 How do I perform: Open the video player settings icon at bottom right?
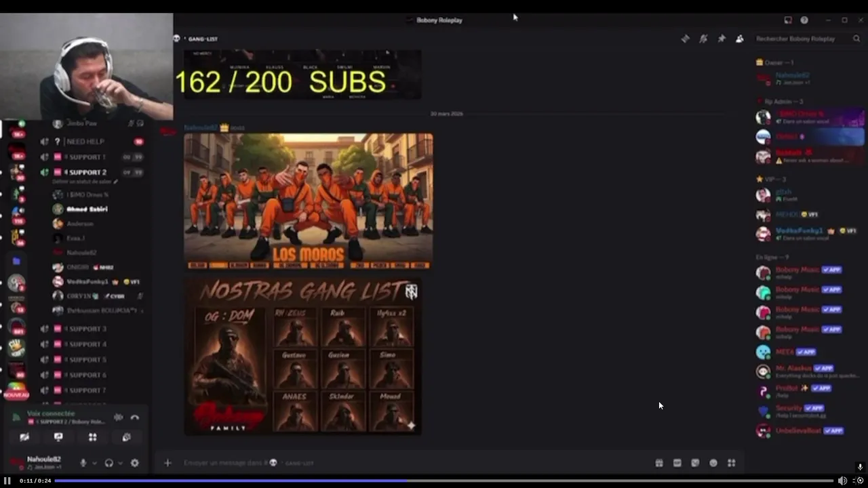860,481
